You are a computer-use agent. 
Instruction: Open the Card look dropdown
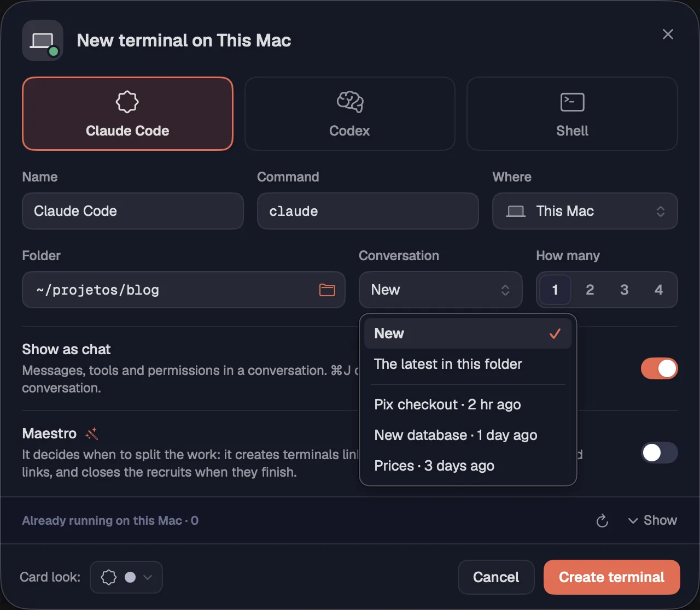pyautogui.click(x=126, y=577)
